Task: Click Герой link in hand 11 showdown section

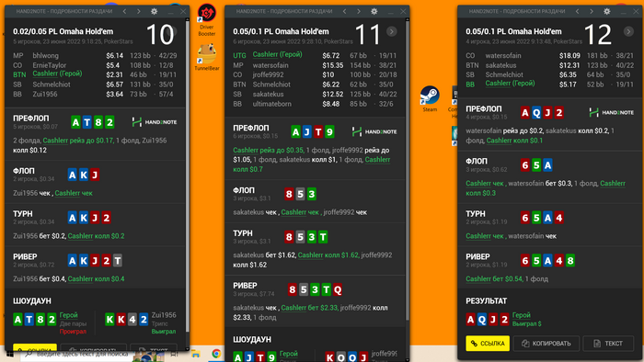Action: point(289,354)
